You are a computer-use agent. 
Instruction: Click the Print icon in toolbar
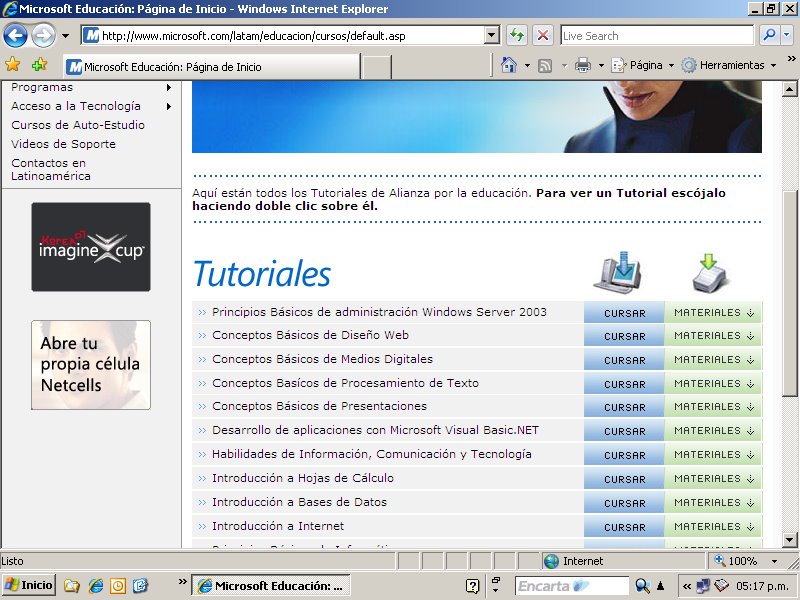point(583,65)
